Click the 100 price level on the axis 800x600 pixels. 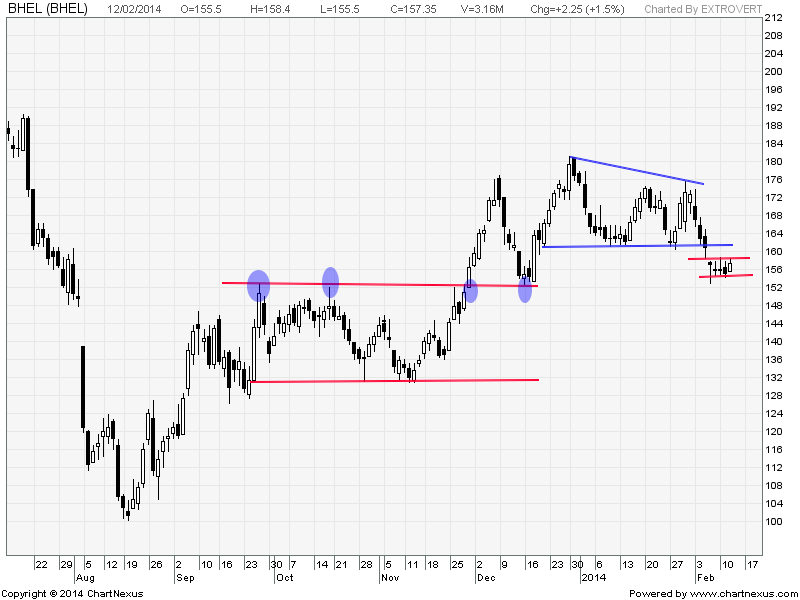[x=772, y=521]
